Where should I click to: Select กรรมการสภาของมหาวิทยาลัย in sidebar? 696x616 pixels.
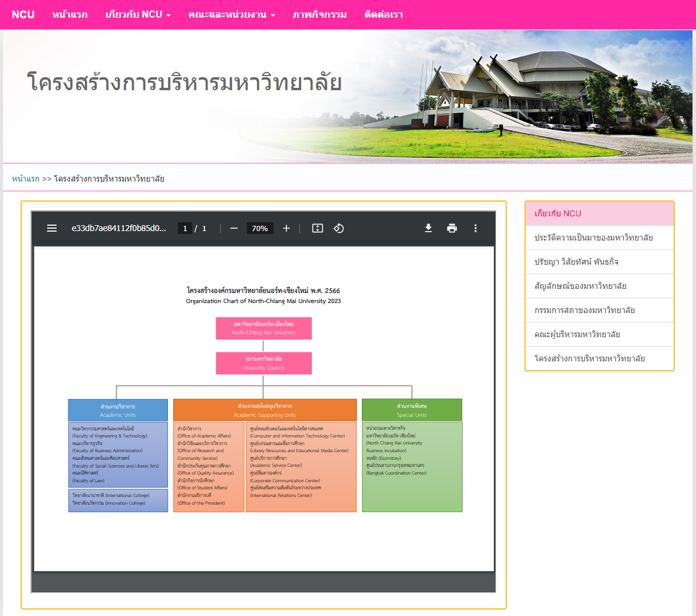click(585, 310)
